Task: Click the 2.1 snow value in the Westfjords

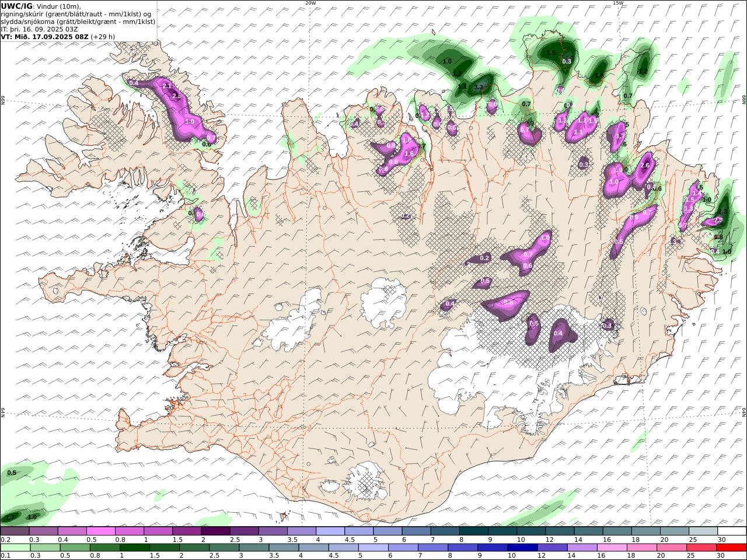Action: pos(167,86)
